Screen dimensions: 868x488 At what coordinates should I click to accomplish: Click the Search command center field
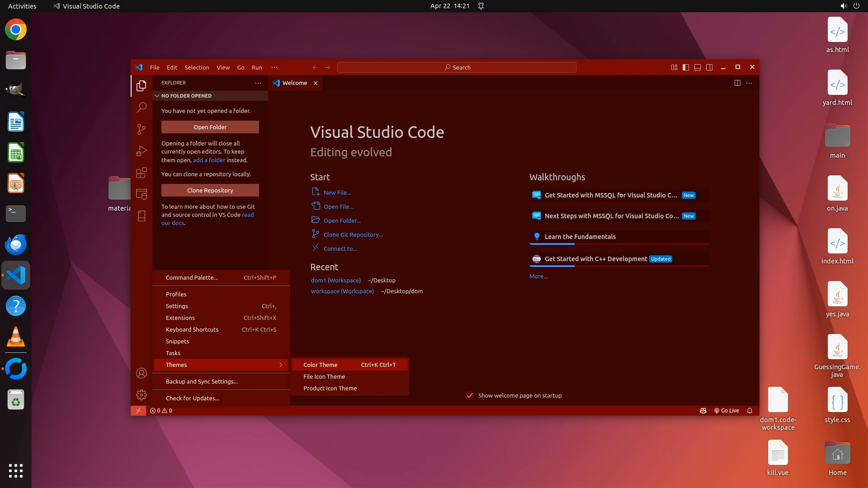point(457,67)
